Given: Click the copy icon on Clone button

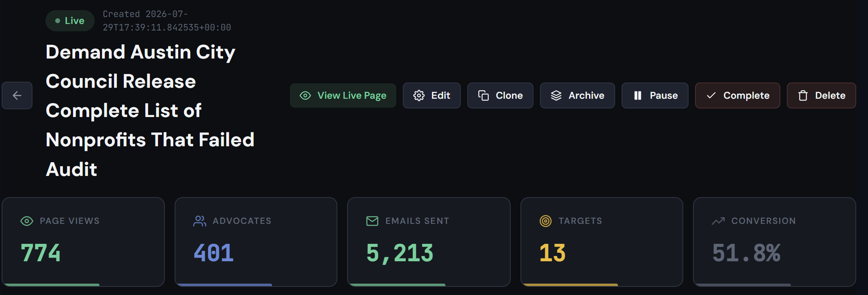Looking at the screenshot, I should (484, 95).
